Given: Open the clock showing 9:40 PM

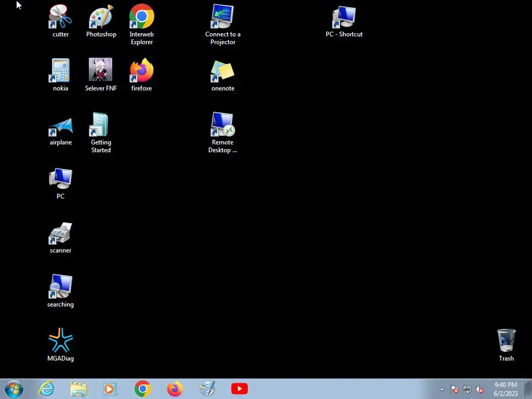Looking at the screenshot, I should [506, 389].
